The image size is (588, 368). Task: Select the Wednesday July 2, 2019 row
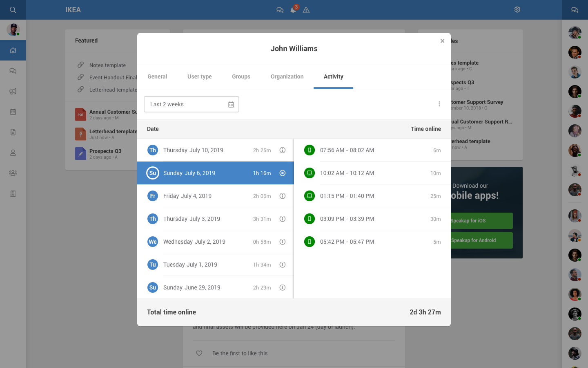tap(215, 242)
